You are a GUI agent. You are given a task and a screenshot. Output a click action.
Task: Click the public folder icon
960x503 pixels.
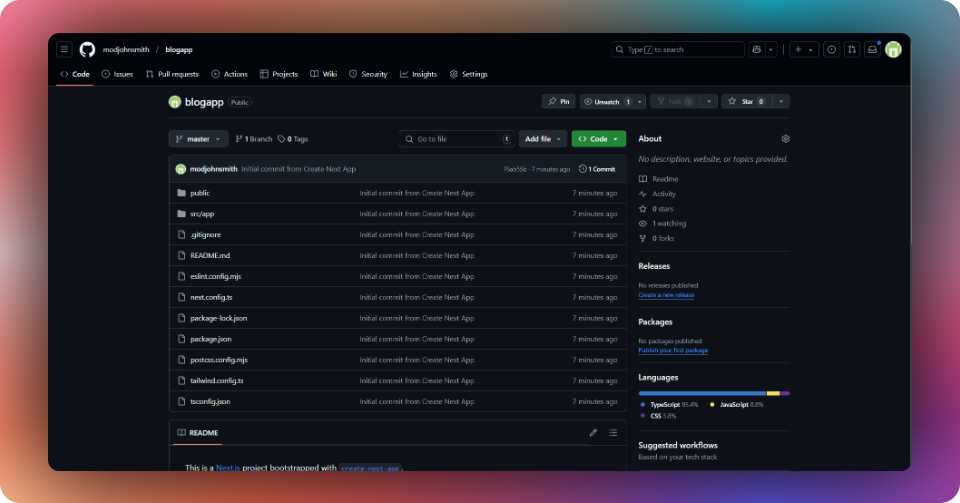(181, 193)
